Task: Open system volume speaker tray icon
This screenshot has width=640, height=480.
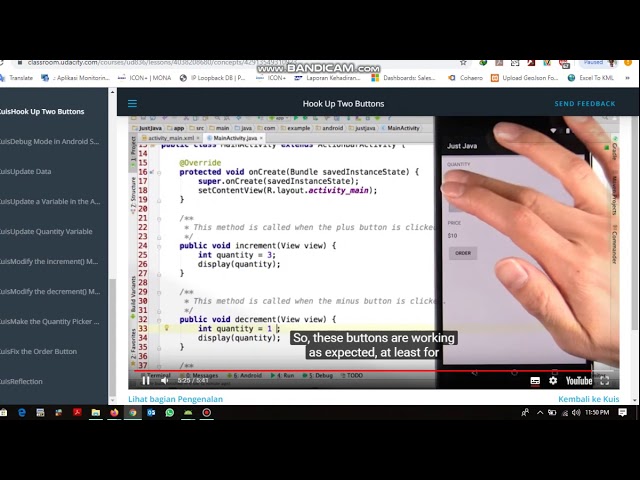Action: point(576,413)
